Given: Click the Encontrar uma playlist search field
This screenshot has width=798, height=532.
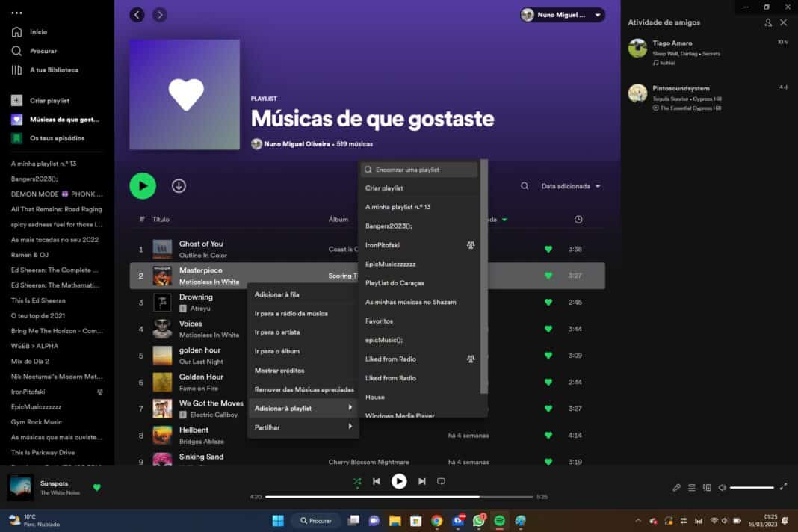Looking at the screenshot, I should (x=419, y=170).
